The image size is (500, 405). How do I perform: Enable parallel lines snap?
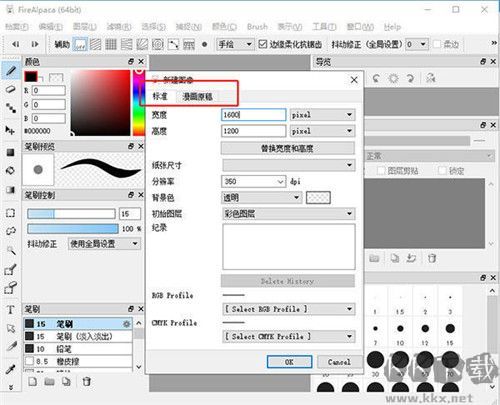click(x=95, y=44)
